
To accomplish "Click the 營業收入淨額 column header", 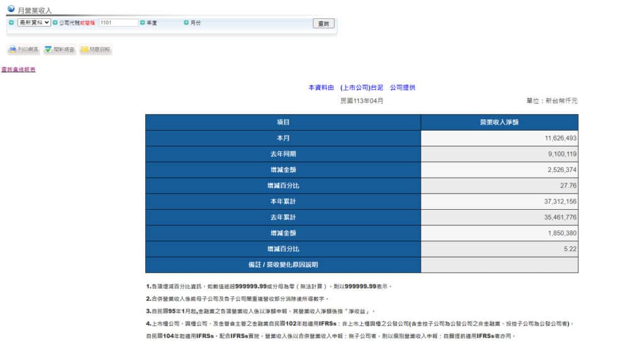I will (499, 122).
